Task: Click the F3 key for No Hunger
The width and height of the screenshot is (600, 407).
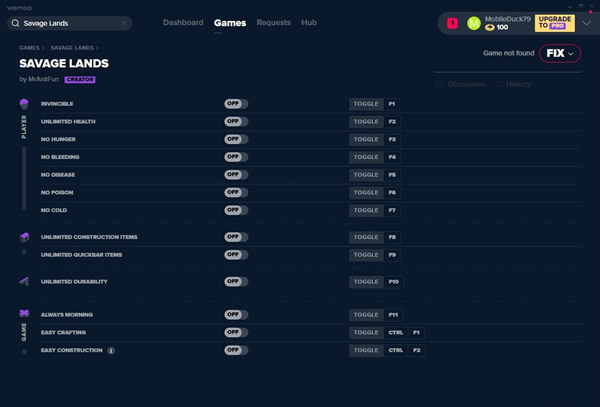Action: click(392, 139)
